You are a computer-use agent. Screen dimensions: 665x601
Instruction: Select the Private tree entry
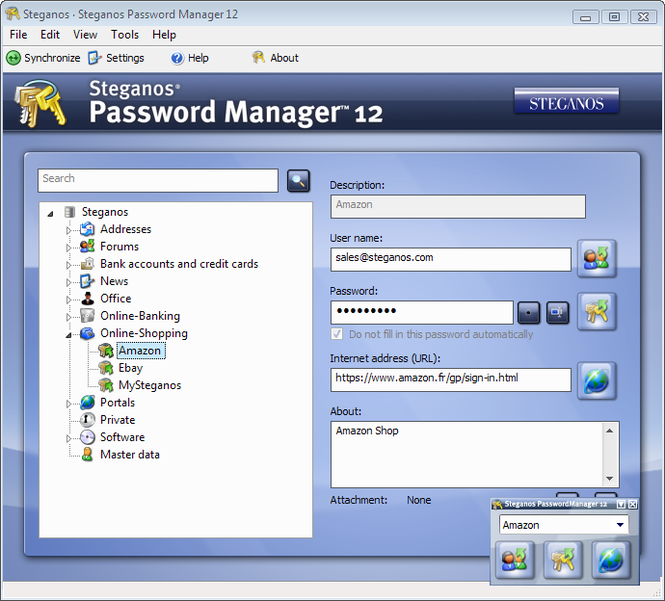pyautogui.click(x=117, y=419)
